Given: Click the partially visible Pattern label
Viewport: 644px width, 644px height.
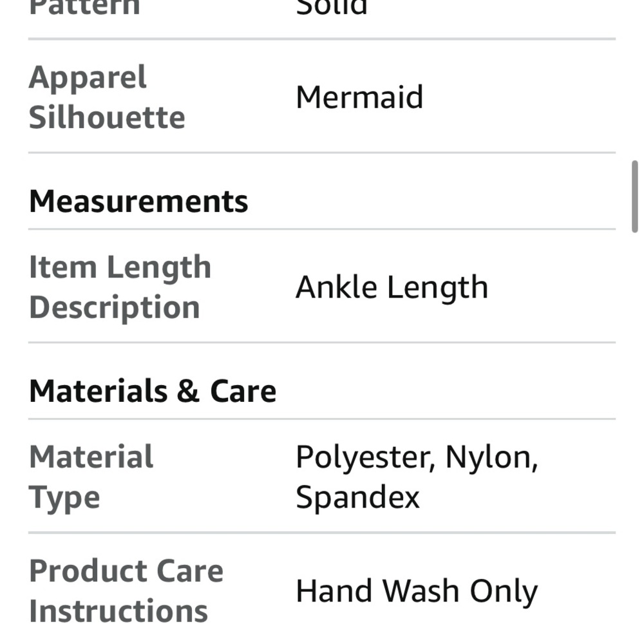Looking at the screenshot, I should pyautogui.click(x=84, y=6).
